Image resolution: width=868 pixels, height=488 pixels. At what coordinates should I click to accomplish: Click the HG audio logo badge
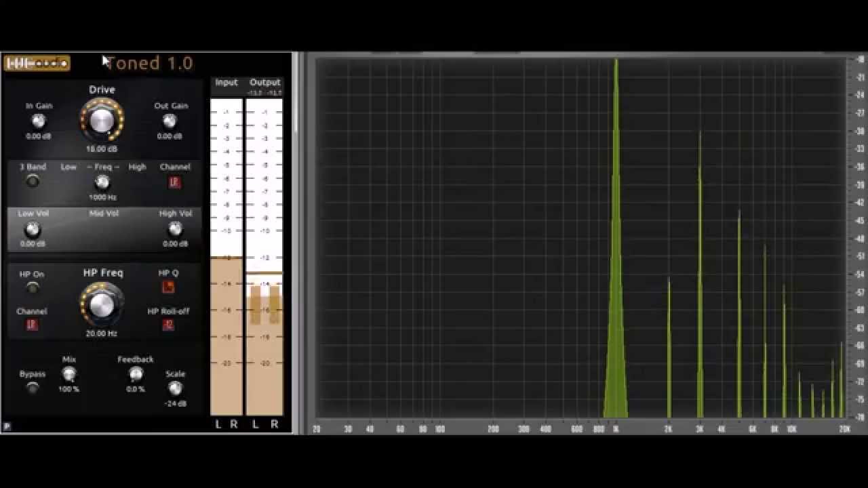point(37,64)
